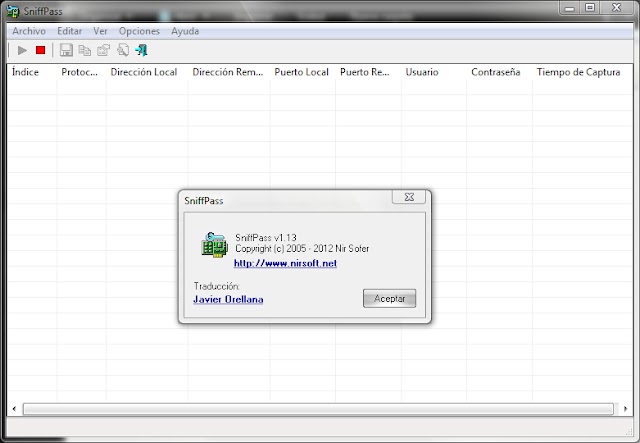This screenshot has height=443, width=640.
Task: Open the Javier Orellana translator link
Action: point(228,299)
